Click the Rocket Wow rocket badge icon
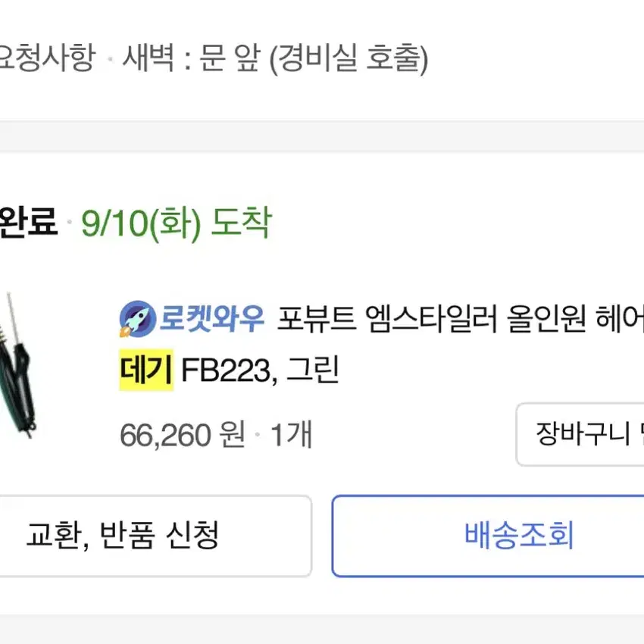The width and height of the screenshot is (644, 644). pos(138,319)
